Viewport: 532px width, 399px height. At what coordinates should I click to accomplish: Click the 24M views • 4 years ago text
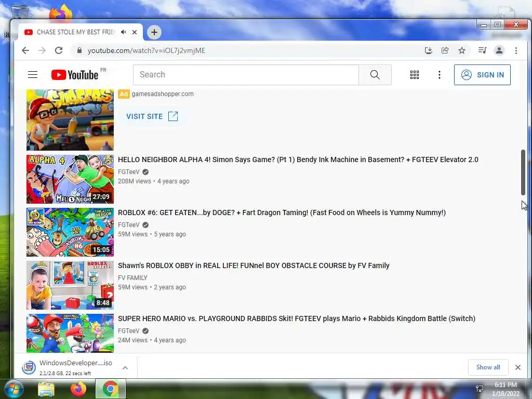tap(152, 340)
